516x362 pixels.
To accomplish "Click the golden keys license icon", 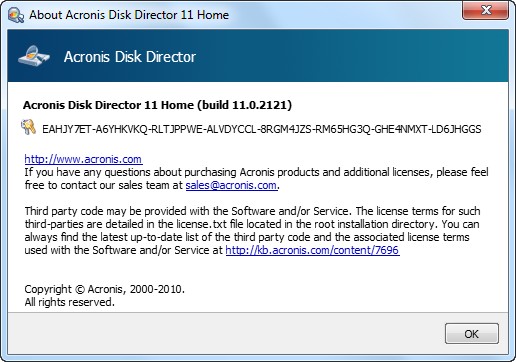I will pos(29,127).
